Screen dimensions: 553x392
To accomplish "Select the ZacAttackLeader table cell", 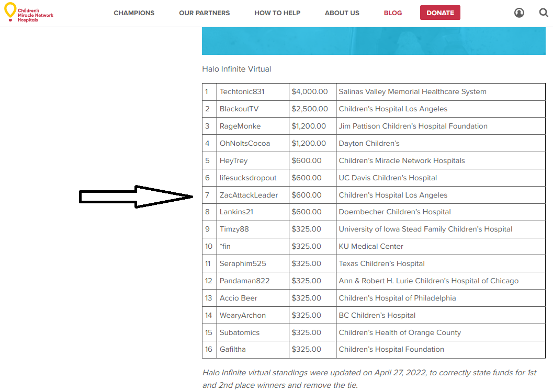I will (x=253, y=195).
